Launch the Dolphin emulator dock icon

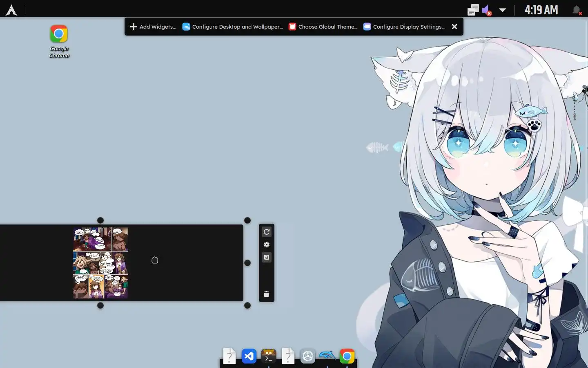click(327, 356)
